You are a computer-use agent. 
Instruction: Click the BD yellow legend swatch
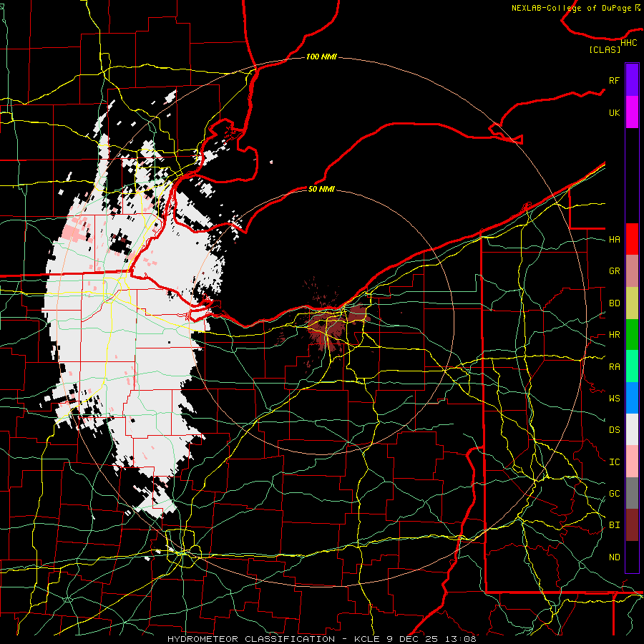click(x=632, y=303)
